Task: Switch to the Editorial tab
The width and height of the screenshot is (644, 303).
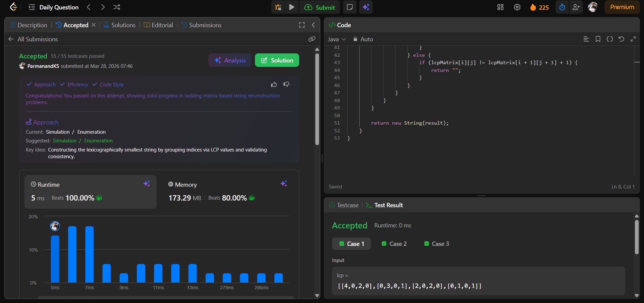Action: tap(158, 25)
